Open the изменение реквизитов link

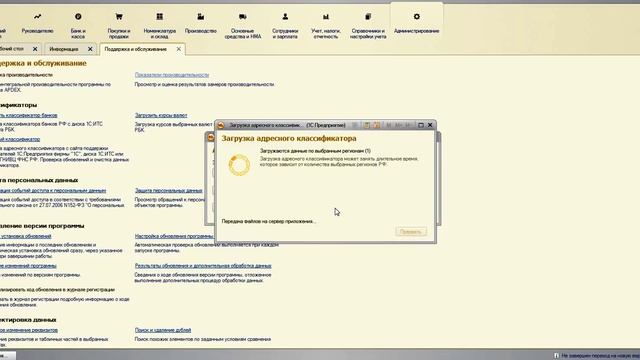click(x=29, y=330)
